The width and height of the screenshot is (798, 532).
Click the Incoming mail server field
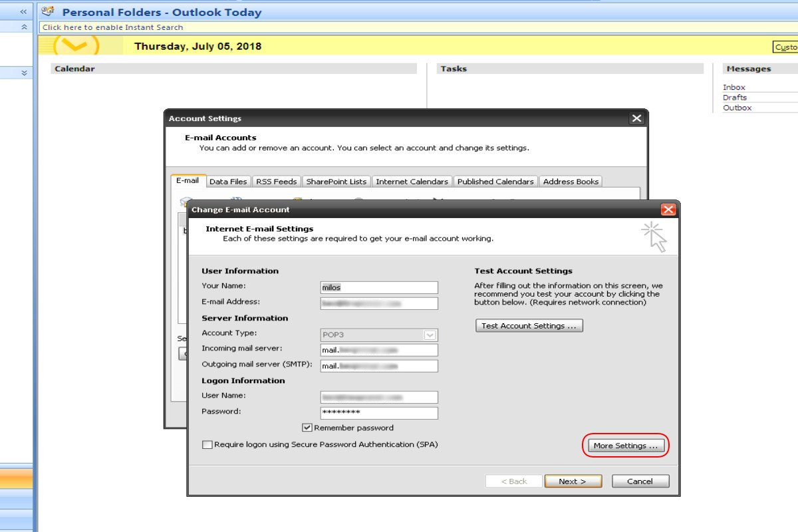(x=379, y=350)
